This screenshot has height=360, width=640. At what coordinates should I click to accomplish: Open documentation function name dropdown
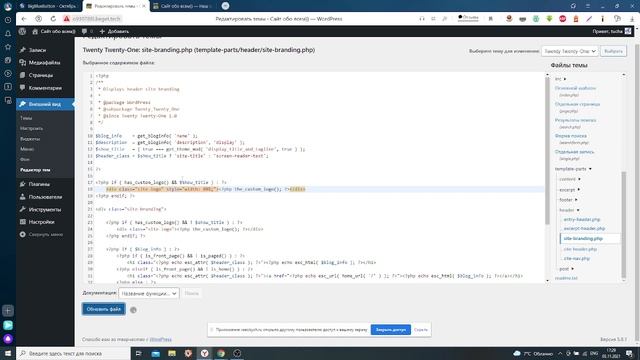[149, 293]
